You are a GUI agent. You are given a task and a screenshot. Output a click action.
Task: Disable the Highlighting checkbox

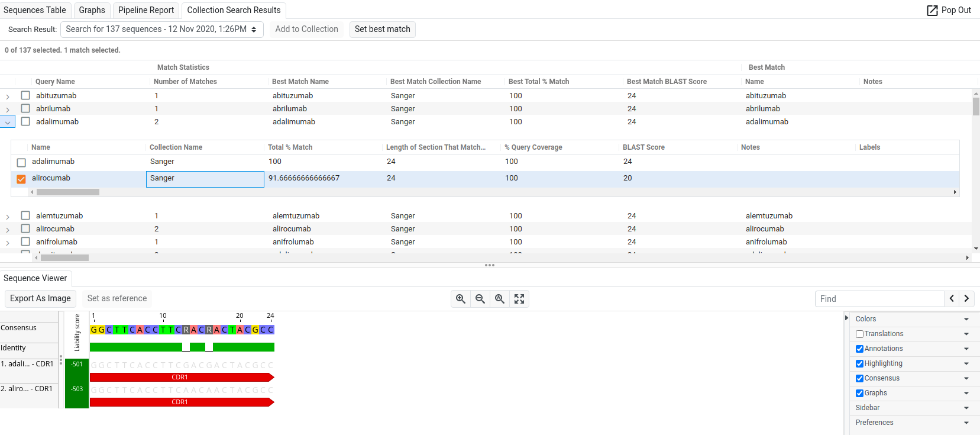click(x=860, y=363)
